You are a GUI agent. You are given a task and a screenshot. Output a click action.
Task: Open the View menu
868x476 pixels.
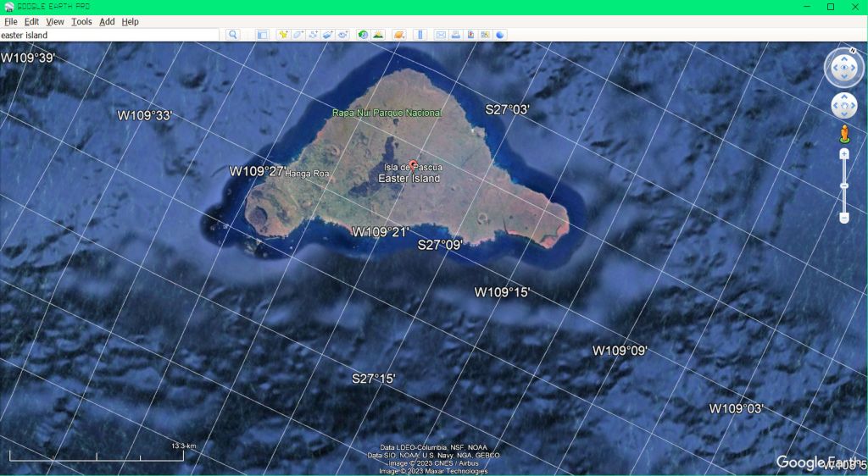55,21
